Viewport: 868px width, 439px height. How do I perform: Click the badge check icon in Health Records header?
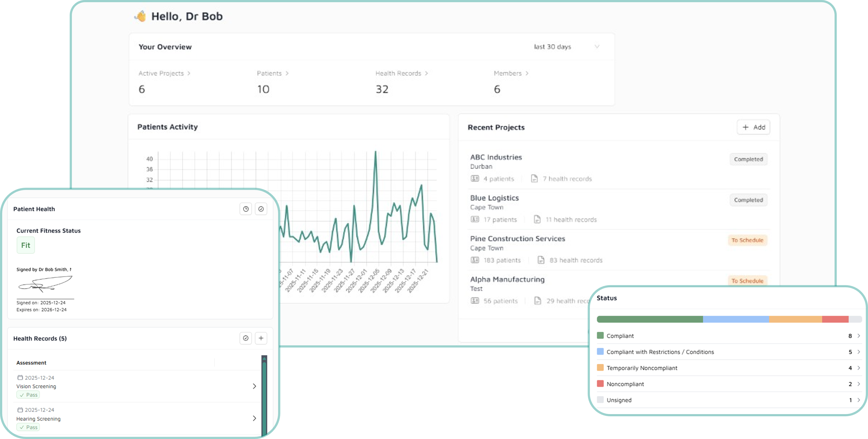tap(246, 338)
